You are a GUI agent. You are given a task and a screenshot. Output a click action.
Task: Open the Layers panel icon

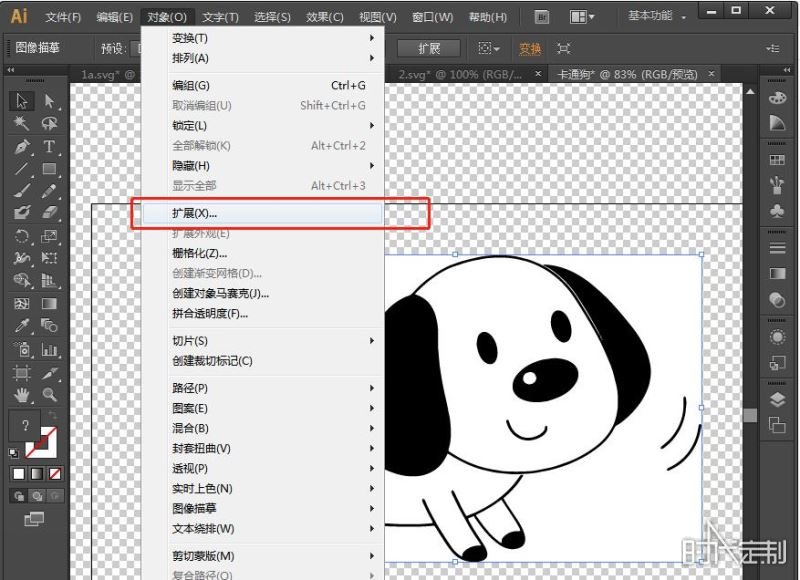tap(777, 399)
